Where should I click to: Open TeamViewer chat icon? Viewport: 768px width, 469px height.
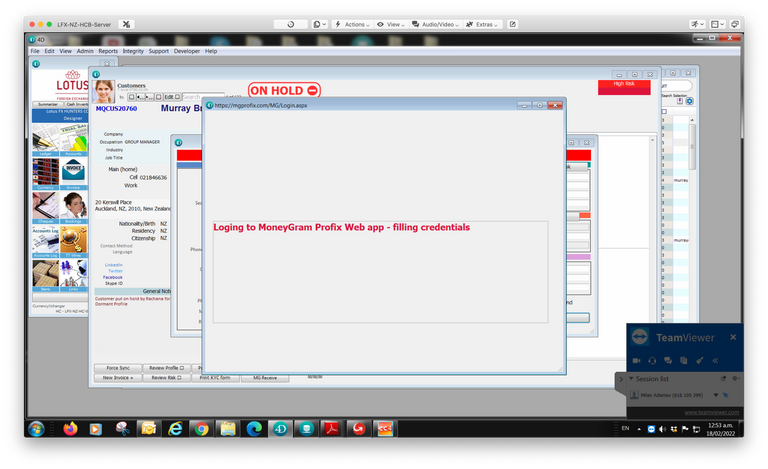click(x=668, y=360)
